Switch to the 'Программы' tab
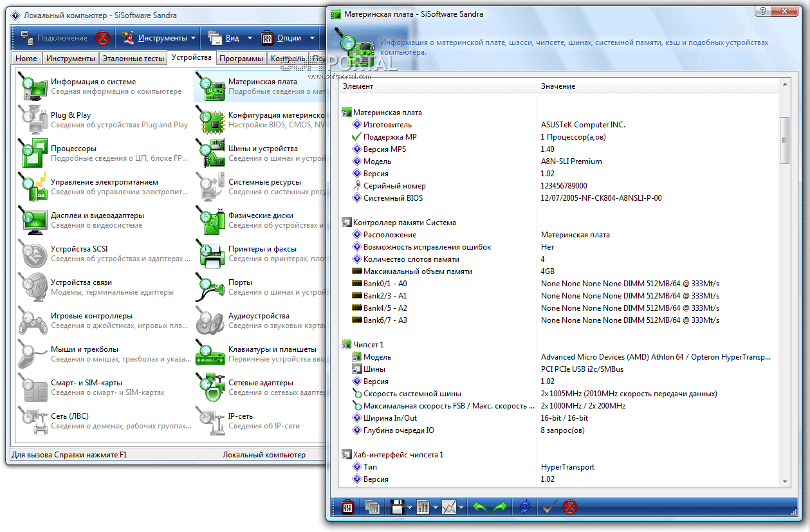Screen dimensions: 810x532 coord(241,59)
